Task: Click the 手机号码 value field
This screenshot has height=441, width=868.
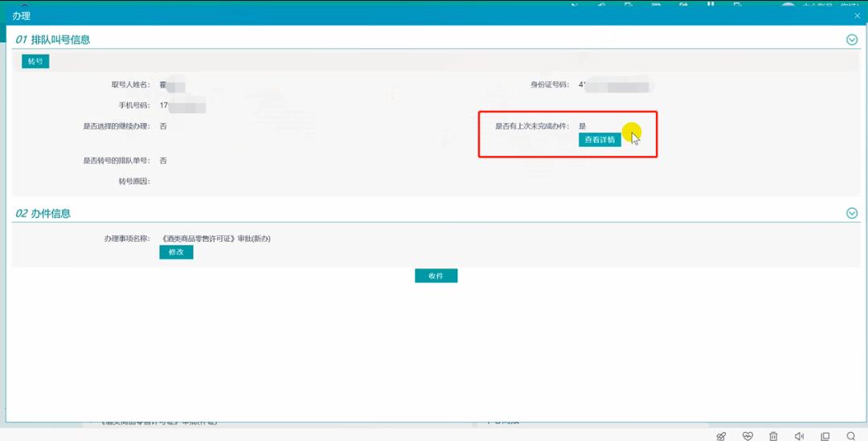Action: click(182, 105)
